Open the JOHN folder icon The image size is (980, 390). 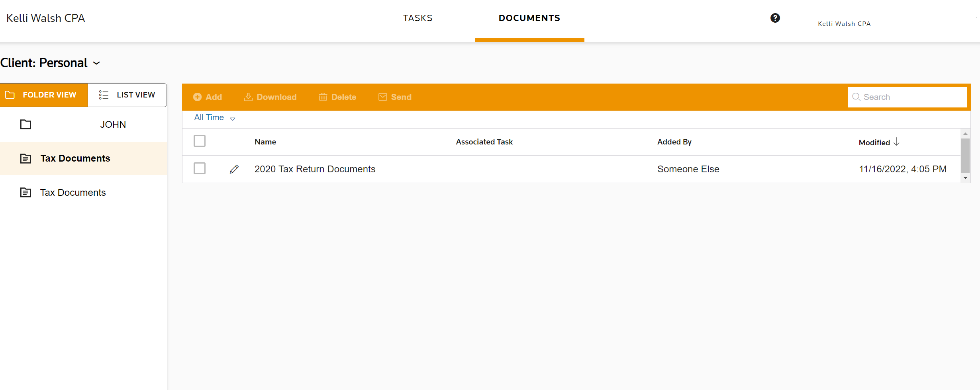(x=26, y=125)
